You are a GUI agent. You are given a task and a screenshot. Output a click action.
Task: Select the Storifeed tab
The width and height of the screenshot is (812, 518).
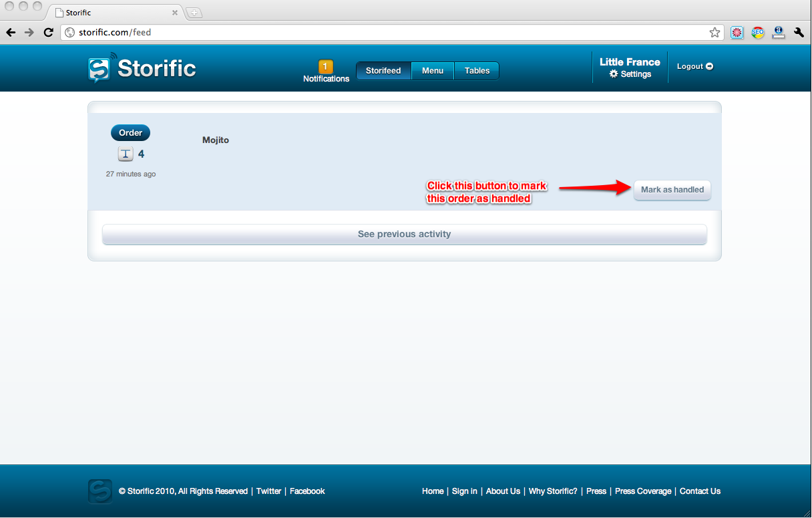(383, 71)
